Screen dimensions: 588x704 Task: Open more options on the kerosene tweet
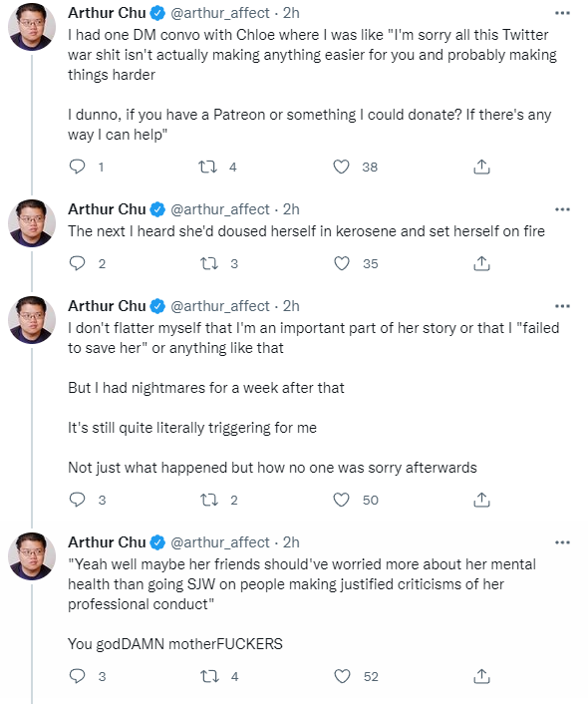[x=562, y=209]
